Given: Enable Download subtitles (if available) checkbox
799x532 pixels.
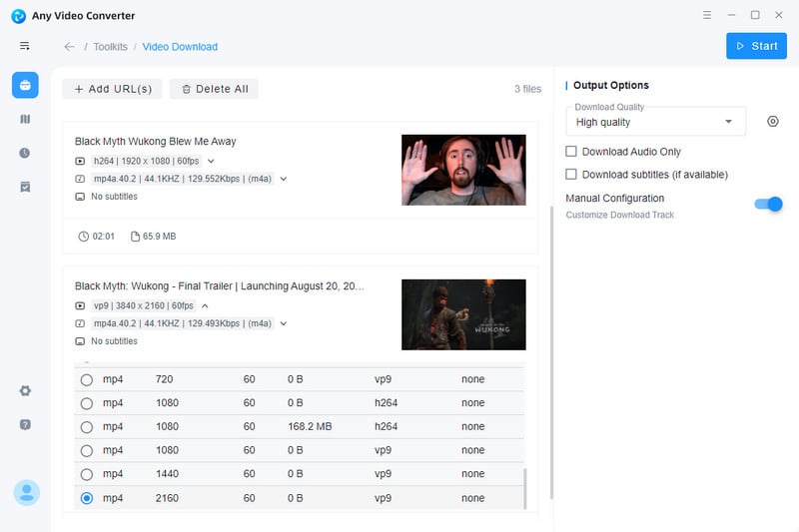Looking at the screenshot, I should pos(571,174).
